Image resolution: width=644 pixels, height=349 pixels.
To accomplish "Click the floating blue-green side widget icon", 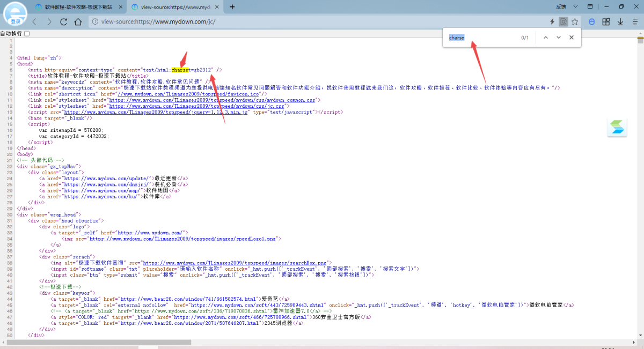I will [617, 128].
